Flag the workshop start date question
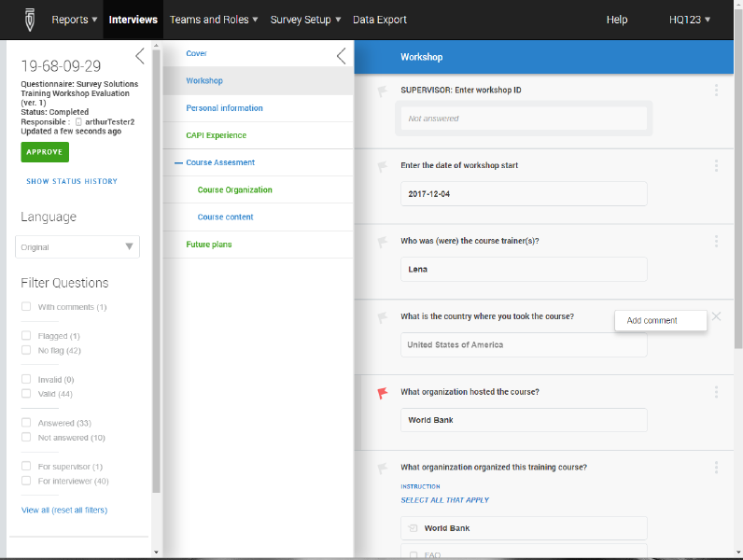 382,166
